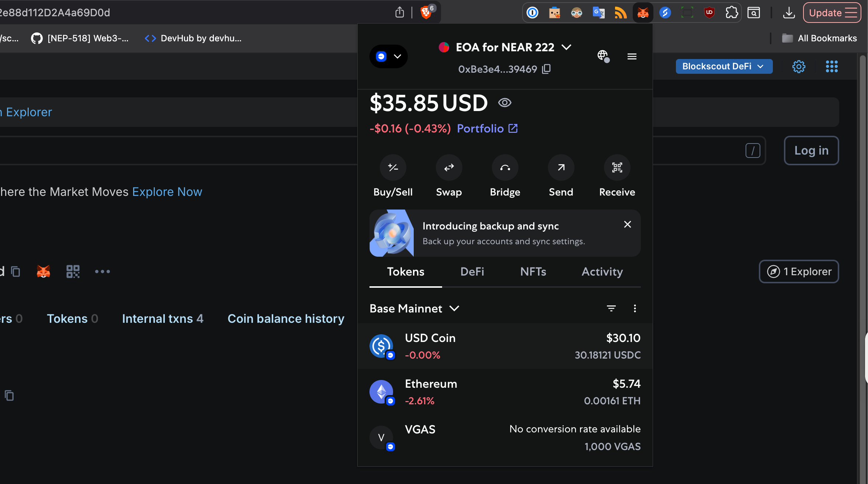Open Blockscout settings gear
868x484 pixels.
[x=799, y=66]
